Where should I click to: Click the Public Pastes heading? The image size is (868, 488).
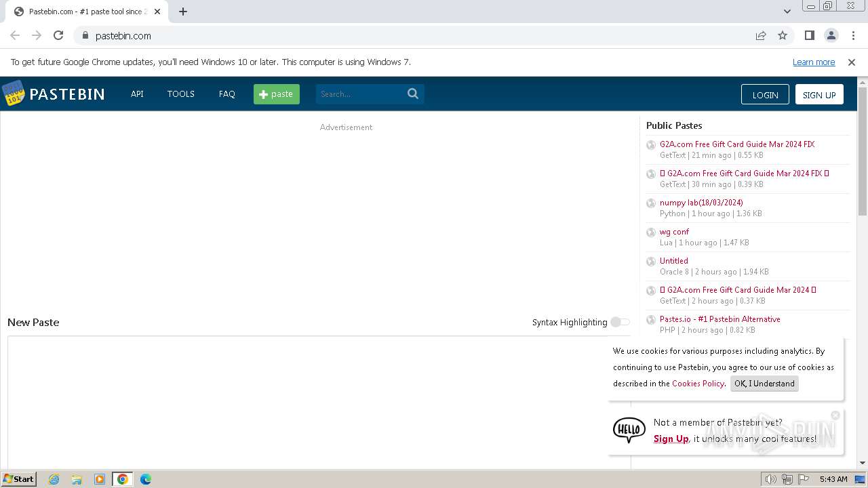[674, 125]
